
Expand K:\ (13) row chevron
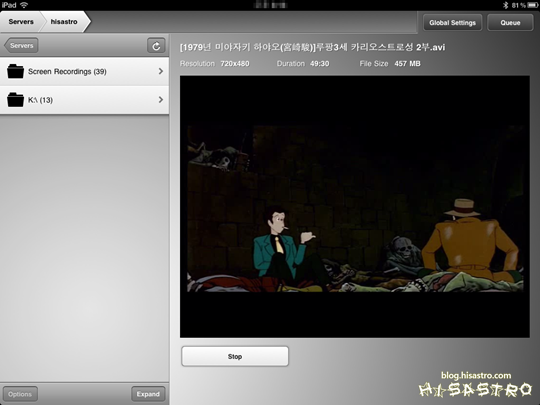160,100
